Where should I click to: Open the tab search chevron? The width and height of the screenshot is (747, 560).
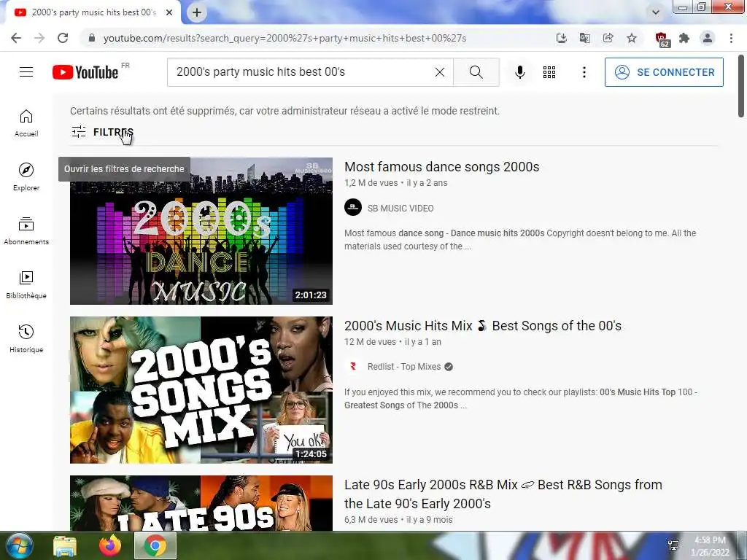656,12
